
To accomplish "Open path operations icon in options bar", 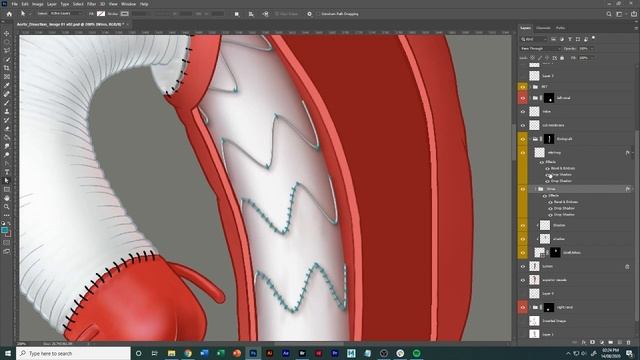I will click(x=237, y=14).
